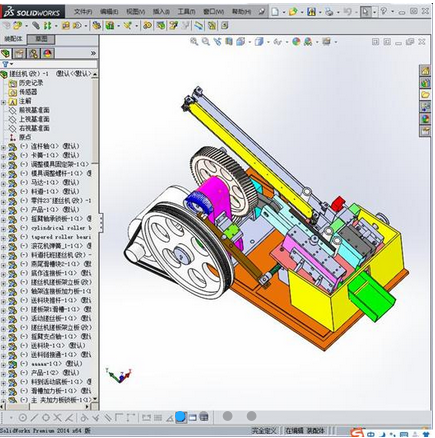Screen dimensions: 435x438
Task: Open the 窗口 (Window) menu
Action: [x=213, y=12]
